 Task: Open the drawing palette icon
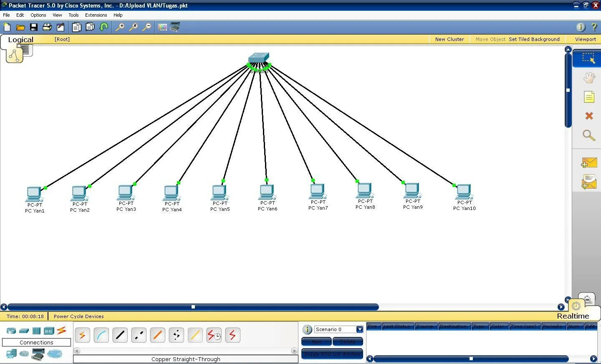tap(162, 27)
